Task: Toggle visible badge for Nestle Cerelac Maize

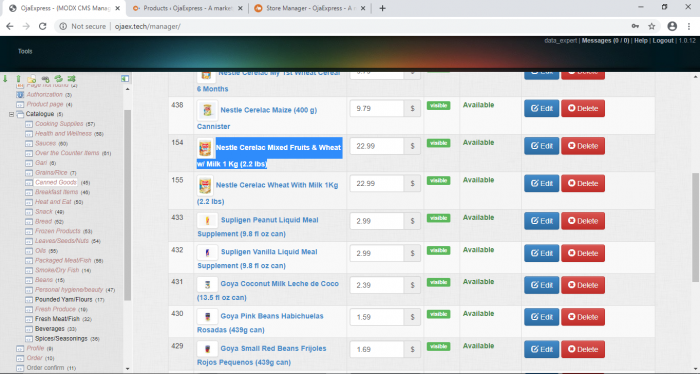Action: point(438,105)
